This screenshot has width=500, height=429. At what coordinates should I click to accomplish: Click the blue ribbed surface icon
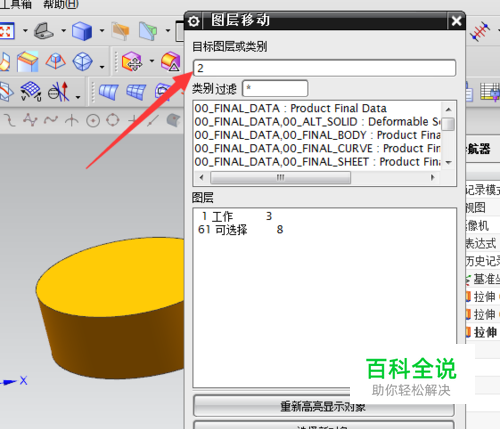tap(109, 92)
